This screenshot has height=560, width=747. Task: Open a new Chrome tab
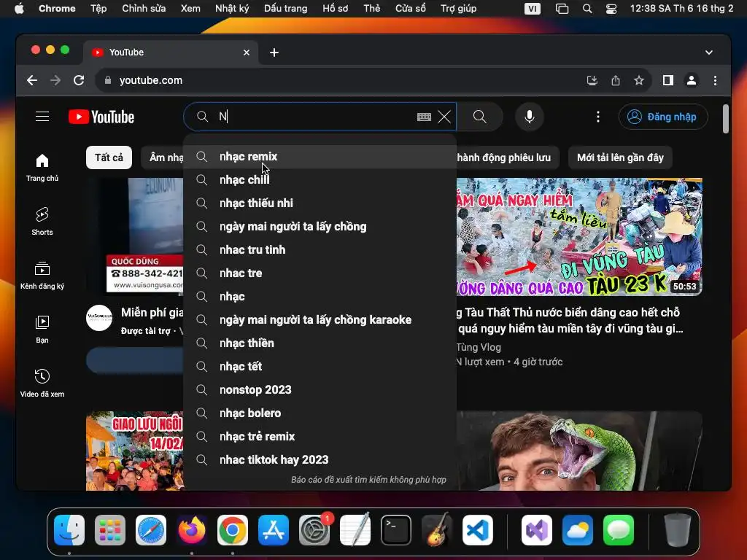pyautogui.click(x=274, y=52)
